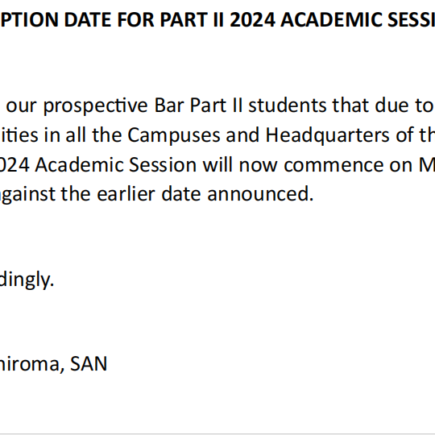Click the word announced

coord(260,194)
